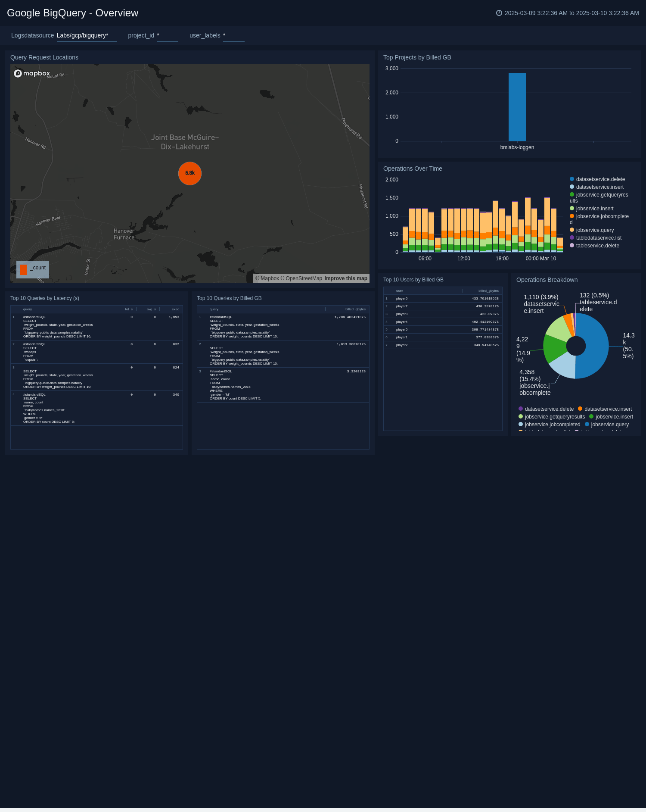Click the clock icon beside the time range
The image size is (646, 812).
pyautogui.click(x=499, y=13)
